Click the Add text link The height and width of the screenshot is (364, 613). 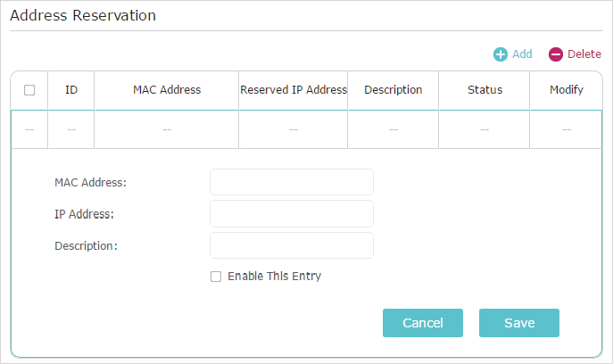tap(522, 54)
